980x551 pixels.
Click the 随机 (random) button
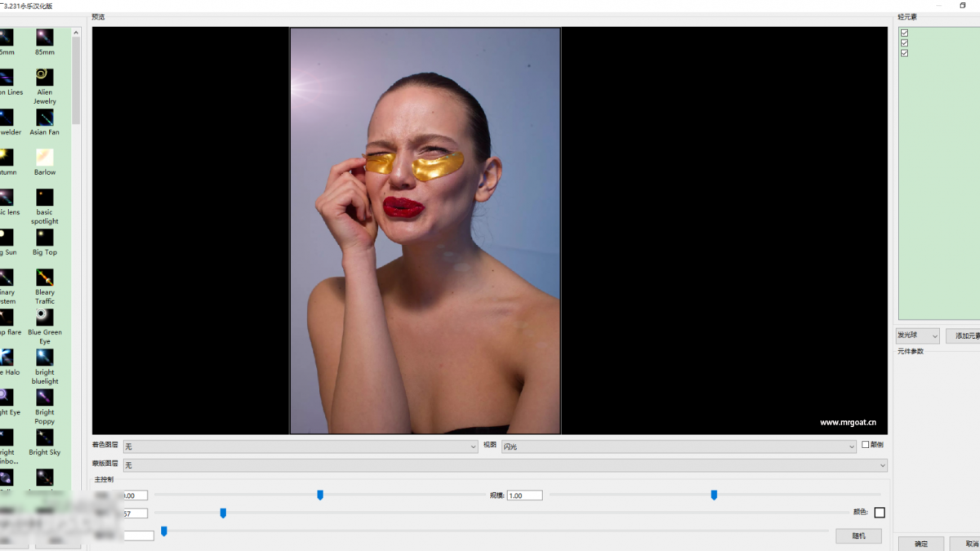point(858,536)
